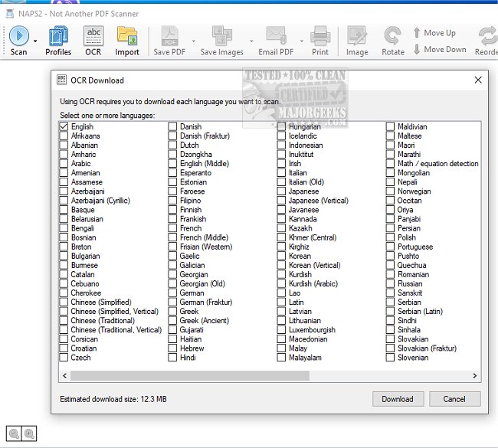The height and width of the screenshot is (448, 498).
Task: Click the Email PDF toolbar icon
Action: (x=276, y=41)
